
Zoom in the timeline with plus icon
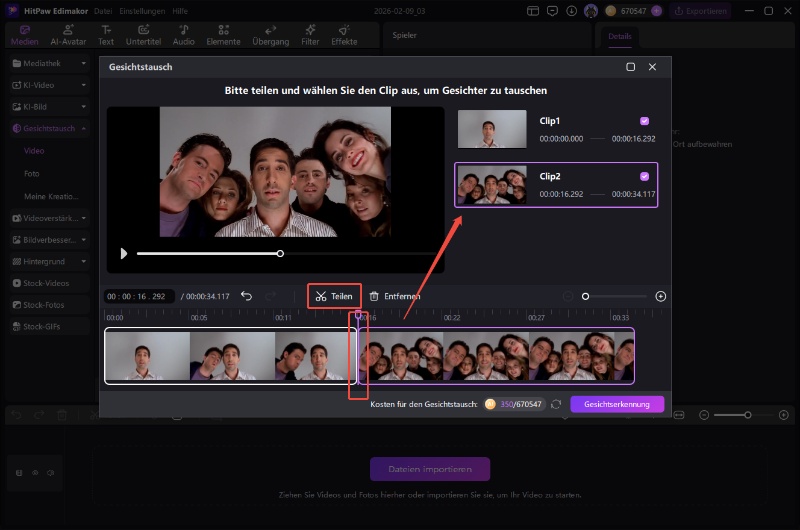click(x=660, y=296)
